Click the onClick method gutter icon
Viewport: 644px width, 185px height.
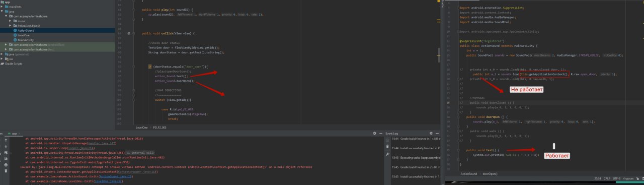tap(129, 33)
